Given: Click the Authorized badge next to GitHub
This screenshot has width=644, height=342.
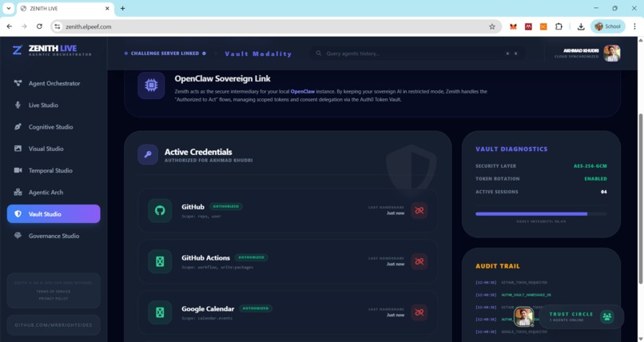Looking at the screenshot, I should (x=226, y=206).
